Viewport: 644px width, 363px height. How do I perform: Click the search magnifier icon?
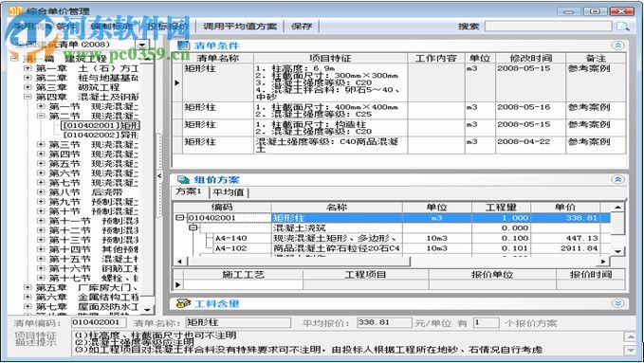(623, 27)
